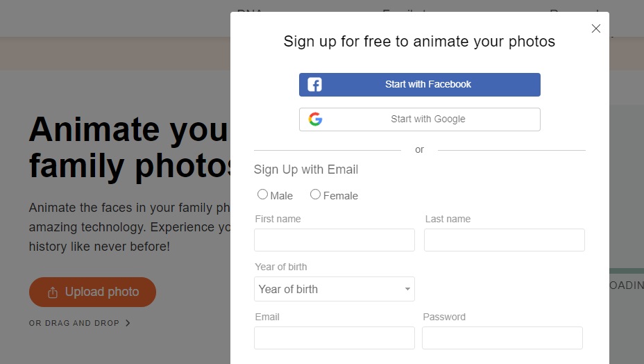Viewport: 644px width, 364px height.
Task: Select the Male radio button
Action: pyautogui.click(x=262, y=195)
